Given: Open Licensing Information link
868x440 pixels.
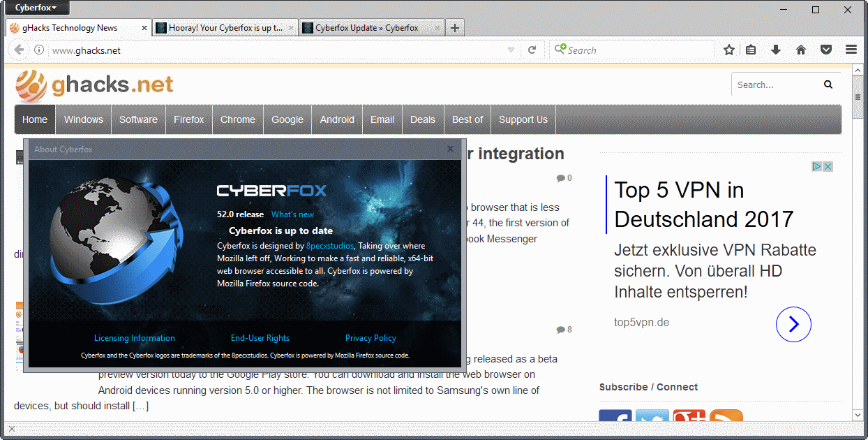Looking at the screenshot, I should coord(135,338).
